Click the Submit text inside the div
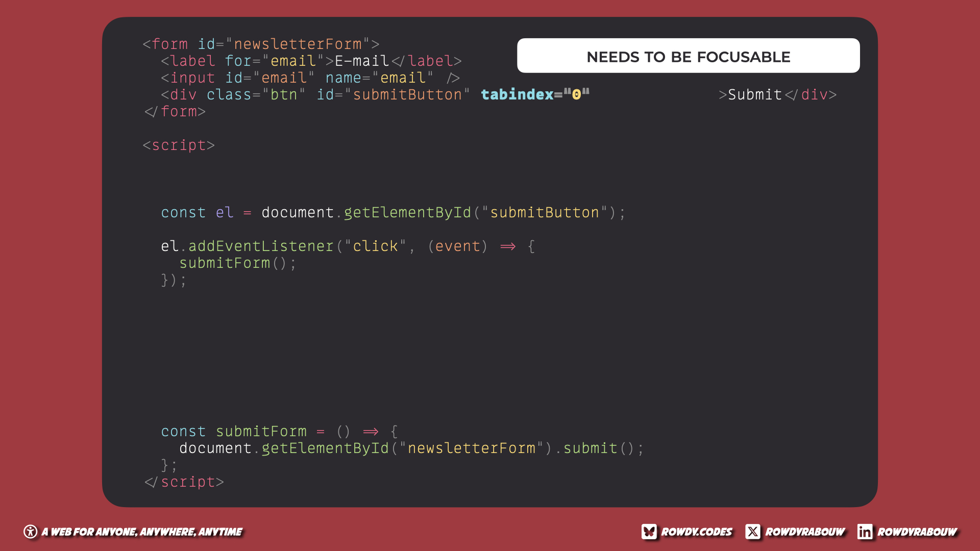Image resolution: width=980 pixels, height=551 pixels. tap(755, 94)
